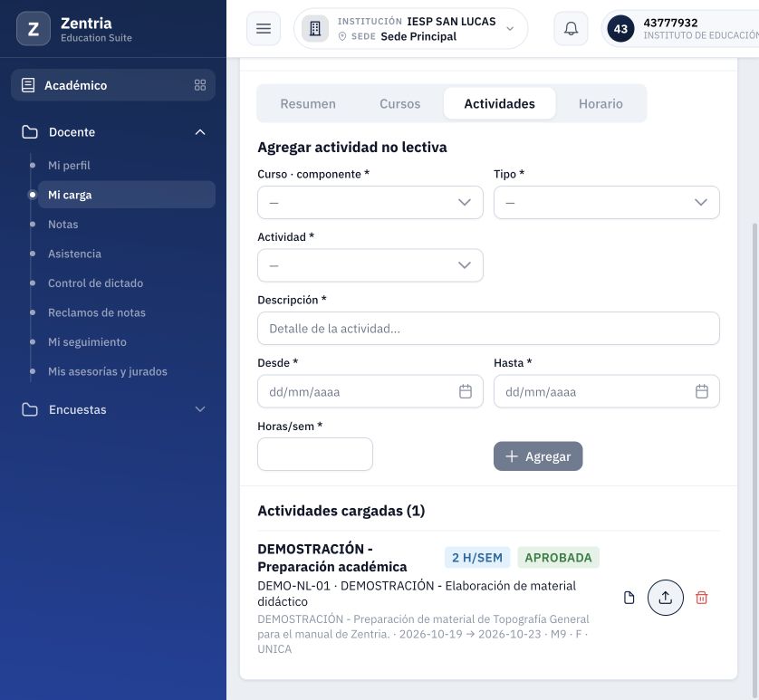Click 'DEMOSTRACIÓN - Preparación académica' title
The height and width of the screenshot is (700, 759).
(x=332, y=558)
